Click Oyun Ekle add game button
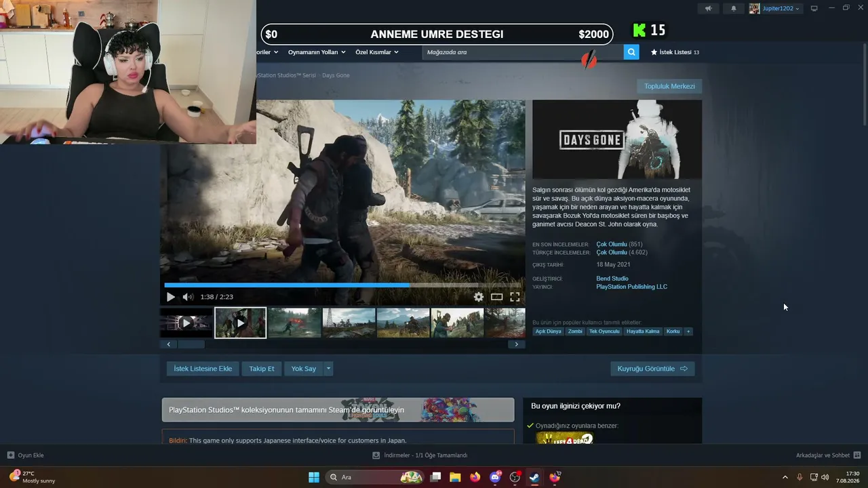The image size is (868, 488). (x=26, y=455)
